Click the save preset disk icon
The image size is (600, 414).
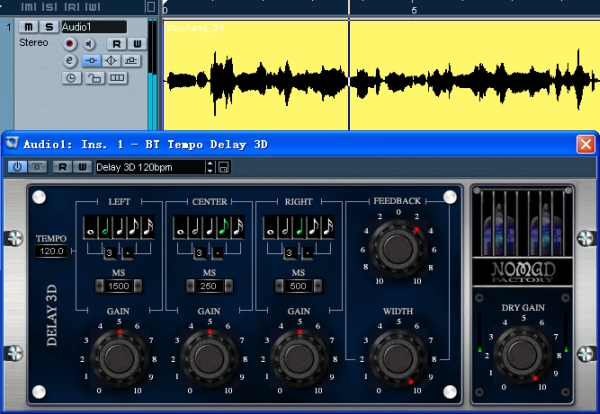pyautogui.click(x=224, y=167)
